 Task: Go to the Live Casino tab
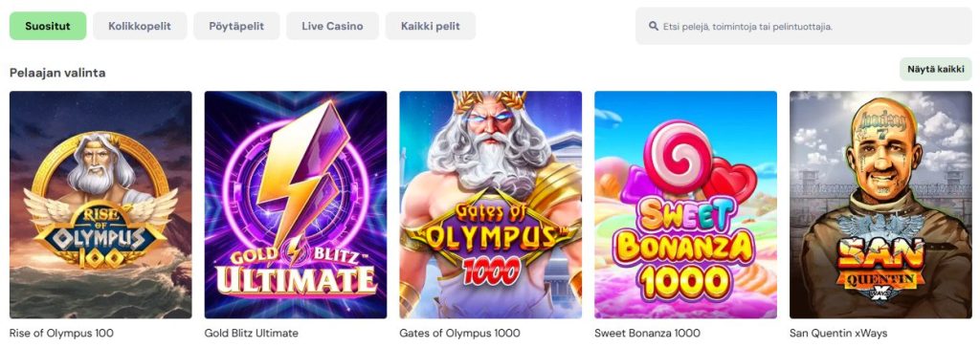click(x=332, y=26)
